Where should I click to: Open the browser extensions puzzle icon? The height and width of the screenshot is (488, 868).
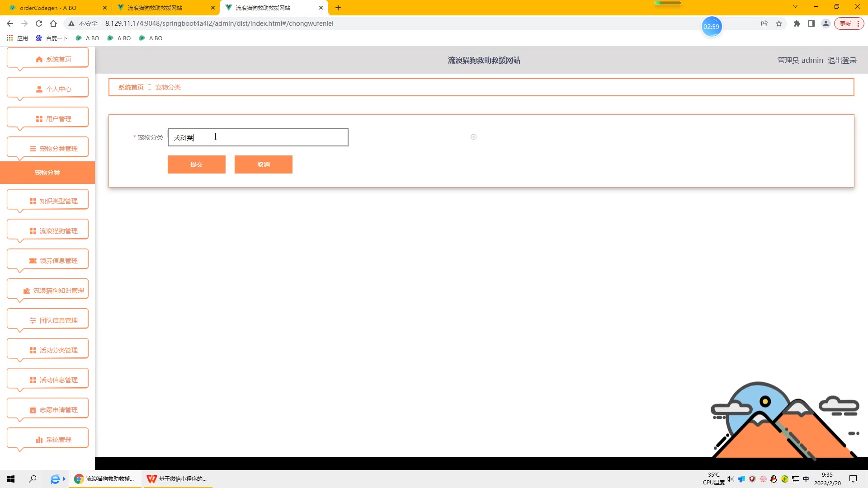pyautogui.click(x=797, y=23)
